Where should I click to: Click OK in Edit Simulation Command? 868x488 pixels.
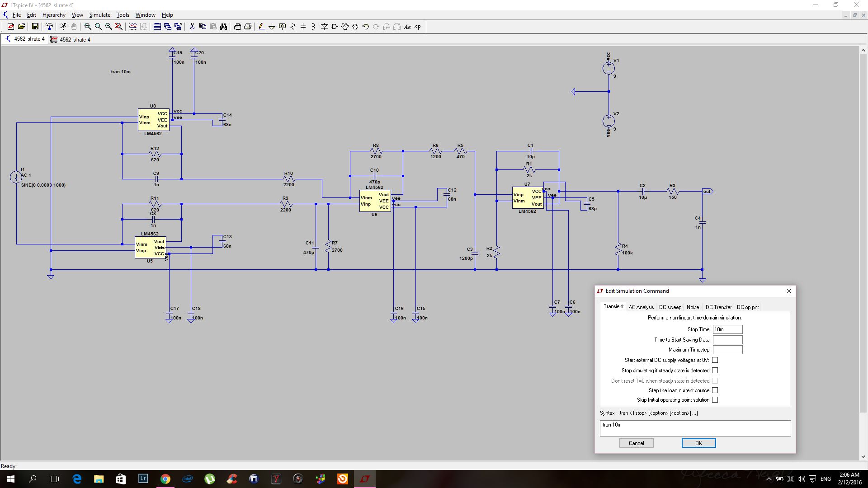click(698, 443)
